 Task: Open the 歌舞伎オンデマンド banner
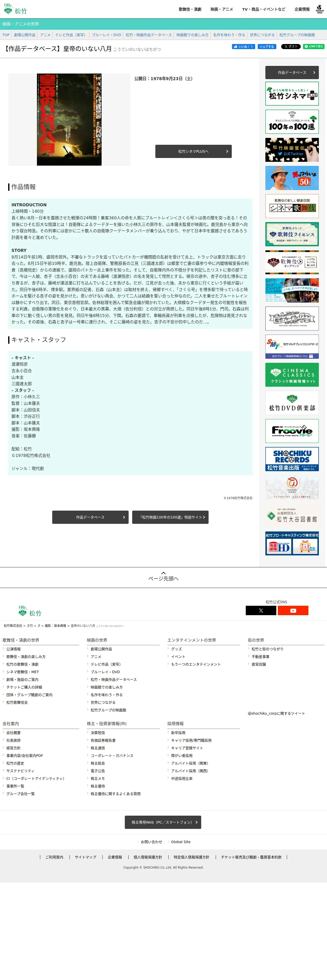(x=292, y=262)
